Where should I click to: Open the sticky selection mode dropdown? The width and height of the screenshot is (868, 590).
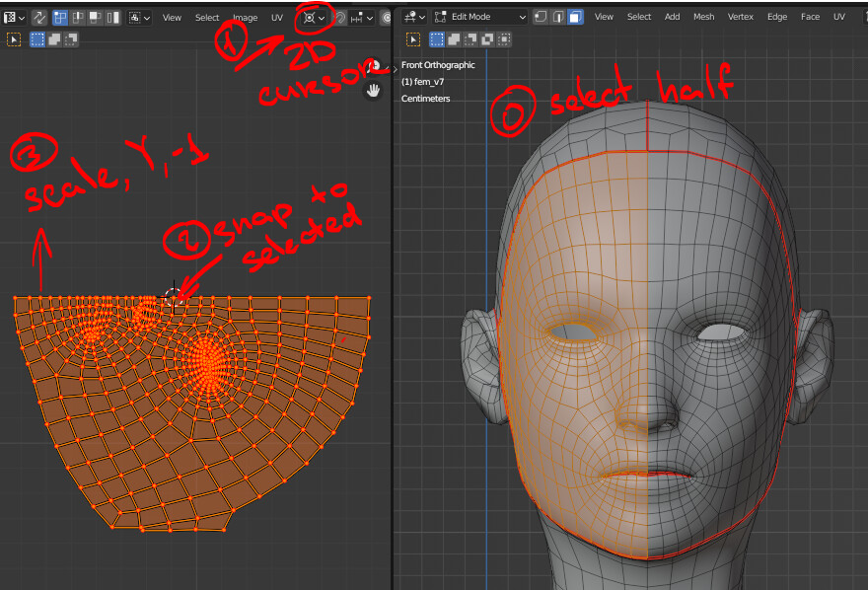pyautogui.click(x=139, y=18)
